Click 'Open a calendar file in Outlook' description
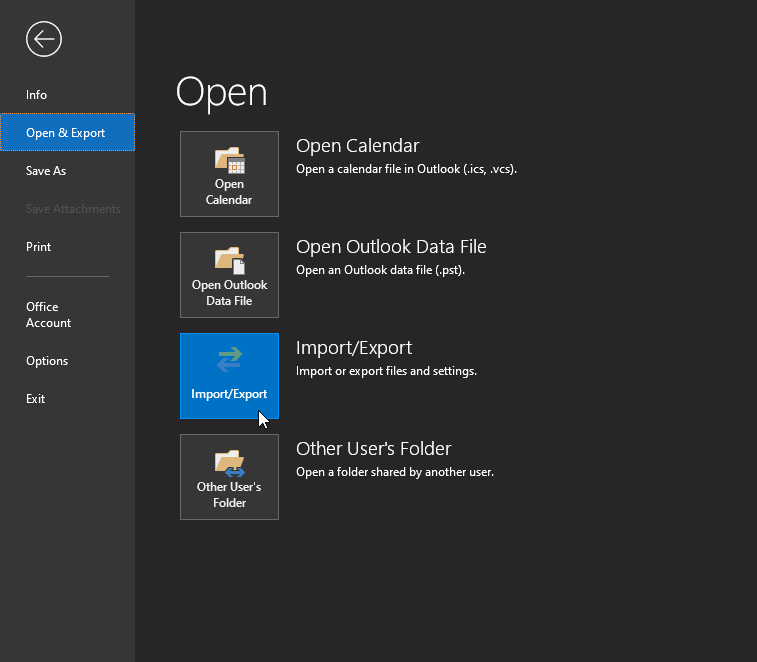 [x=407, y=169]
